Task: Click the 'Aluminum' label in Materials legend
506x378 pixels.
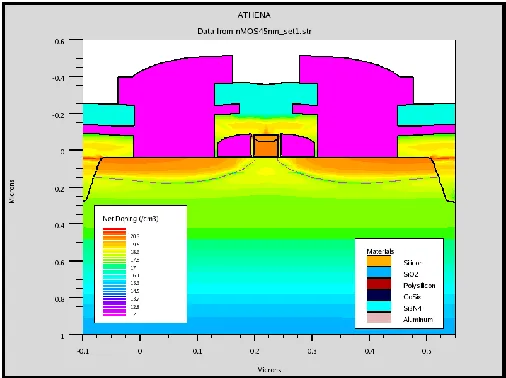Action: pyautogui.click(x=418, y=319)
